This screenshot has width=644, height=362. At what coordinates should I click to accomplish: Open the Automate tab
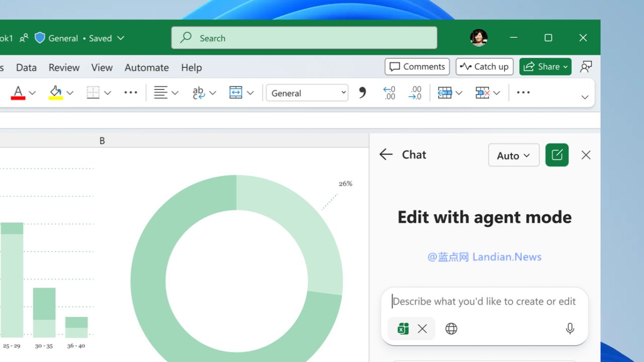[146, 67]
